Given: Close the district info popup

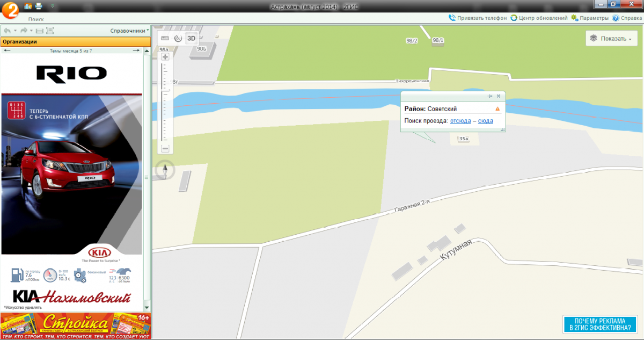Looking at the screenshot, I should (x=499, y=96).
